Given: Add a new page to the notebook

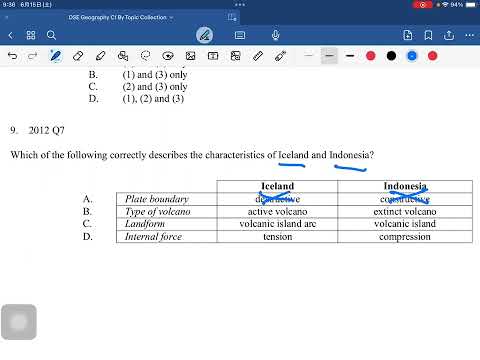Looking at the screenshot, I should (408, 35).
